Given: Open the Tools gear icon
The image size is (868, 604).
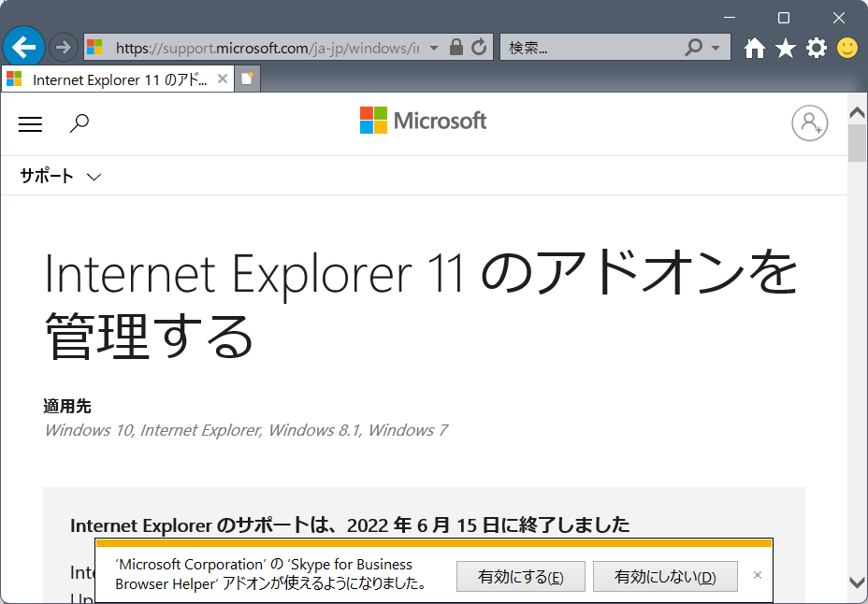Looking at the screenshot, I should click(817, 48).
